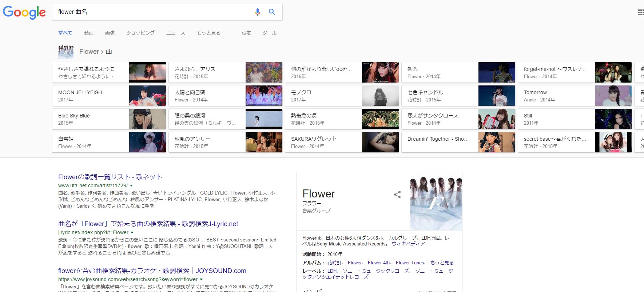This screenshot has width=644, height=292.
Task: Open song card Blue Sky Blue
Action: (x=109, y=119)
